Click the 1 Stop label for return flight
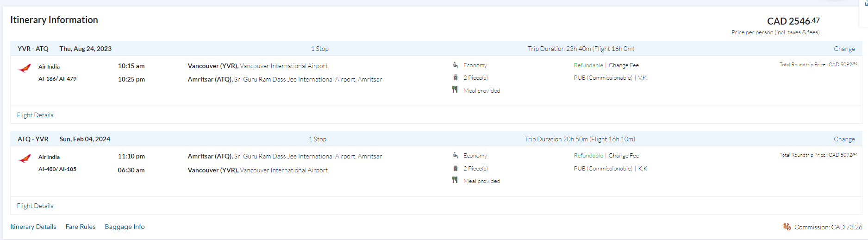This screenshot has height=240, width=868. (318, 139)
